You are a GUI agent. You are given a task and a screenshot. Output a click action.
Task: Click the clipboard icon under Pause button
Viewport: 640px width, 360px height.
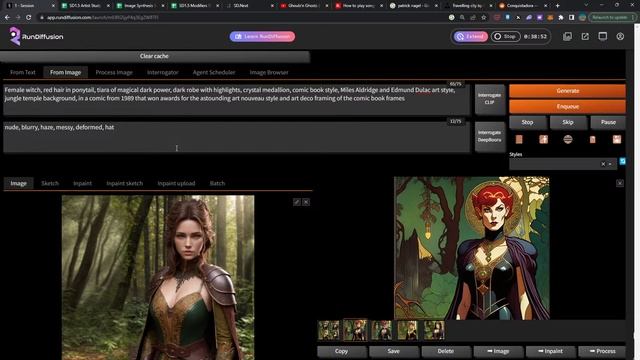(592, 140)
